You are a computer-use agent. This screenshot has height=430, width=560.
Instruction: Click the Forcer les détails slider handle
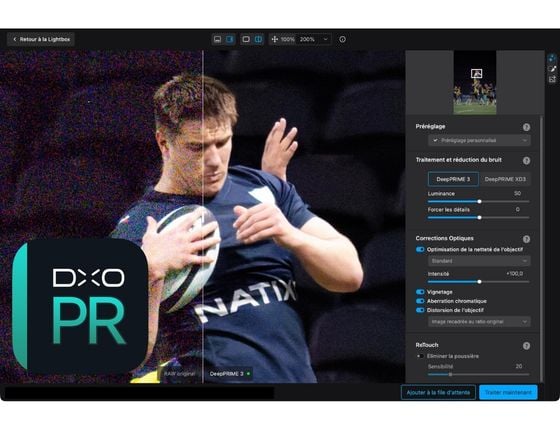pos(479,218)
